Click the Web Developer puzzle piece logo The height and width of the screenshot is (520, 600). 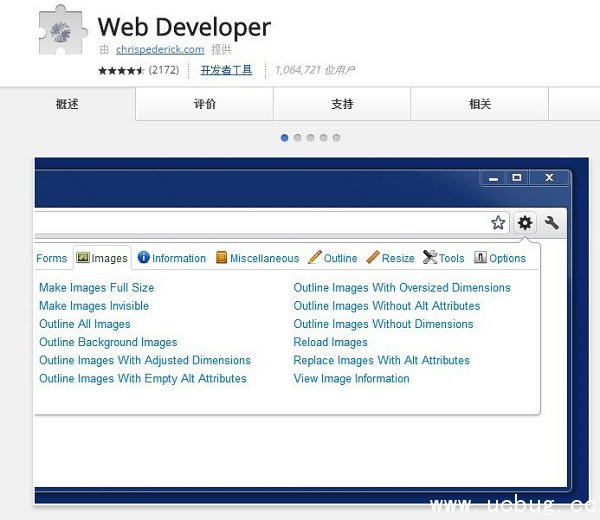63,30
